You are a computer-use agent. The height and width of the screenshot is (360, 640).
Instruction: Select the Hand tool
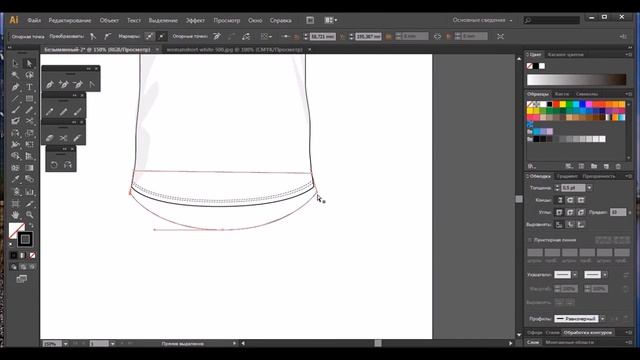pyautogui.click(x=16, y=215)
